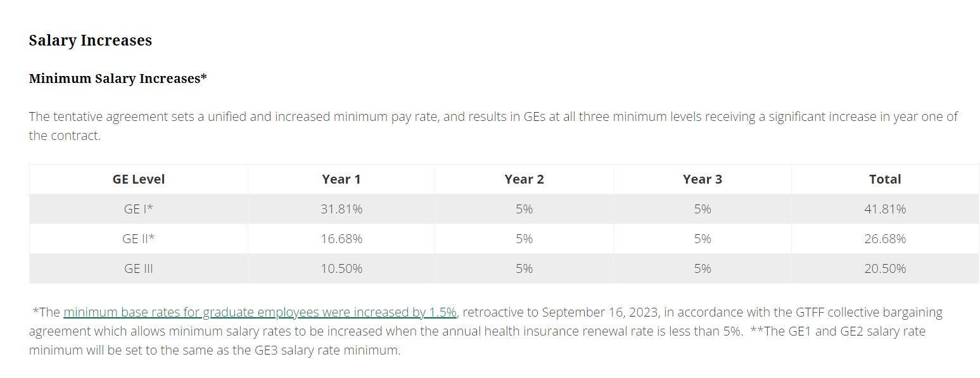980x378 pixels.
Task: Click the 26.68% total cell
Action: pyautogui.click(x=885, y=239)
